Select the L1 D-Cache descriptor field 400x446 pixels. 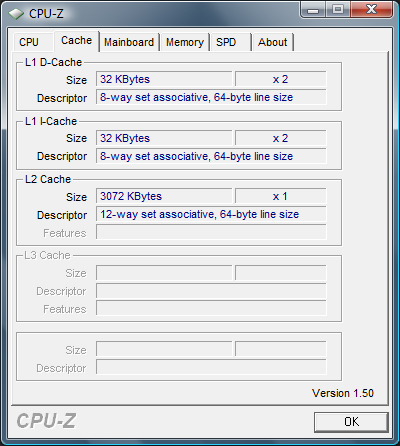coord(211,97)
